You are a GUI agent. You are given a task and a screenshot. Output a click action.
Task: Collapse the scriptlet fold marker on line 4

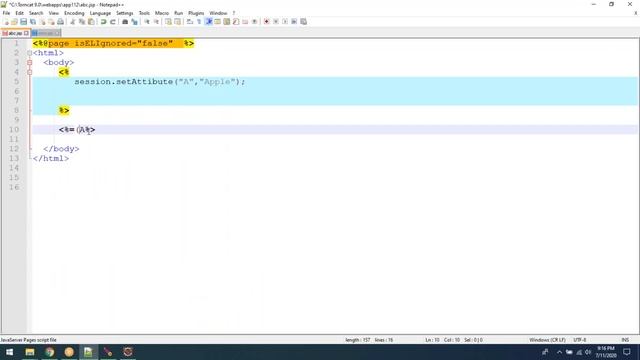[29, 72]
